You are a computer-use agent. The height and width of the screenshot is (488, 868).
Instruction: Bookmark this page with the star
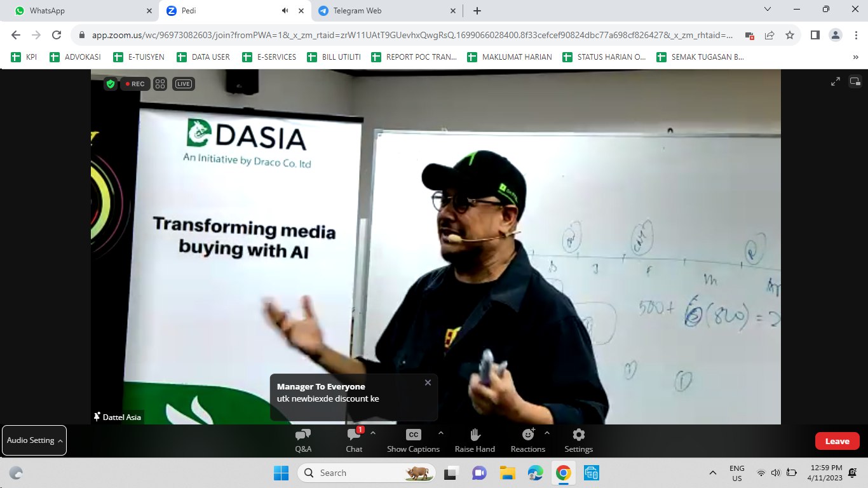790,36
